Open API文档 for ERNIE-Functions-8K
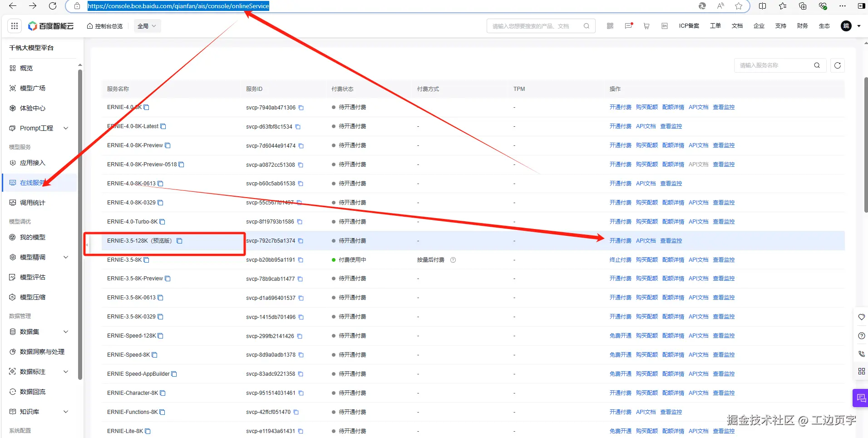This screenshot has height=438, width=868. coord(646,412)
